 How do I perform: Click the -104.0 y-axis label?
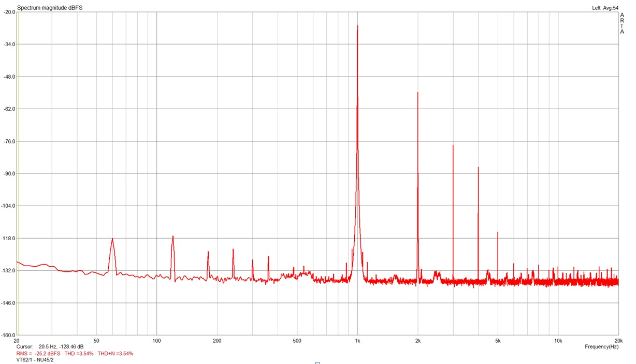(8, 206)
